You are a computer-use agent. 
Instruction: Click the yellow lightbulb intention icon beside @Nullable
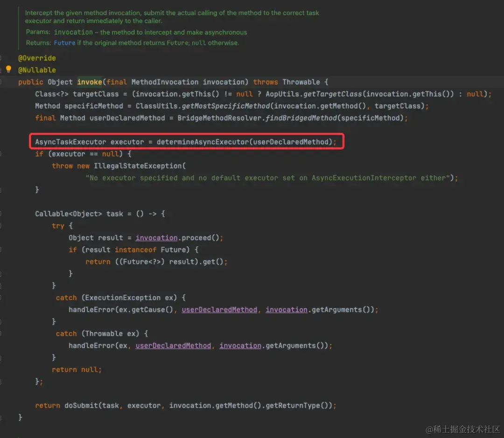click(9, 69)
